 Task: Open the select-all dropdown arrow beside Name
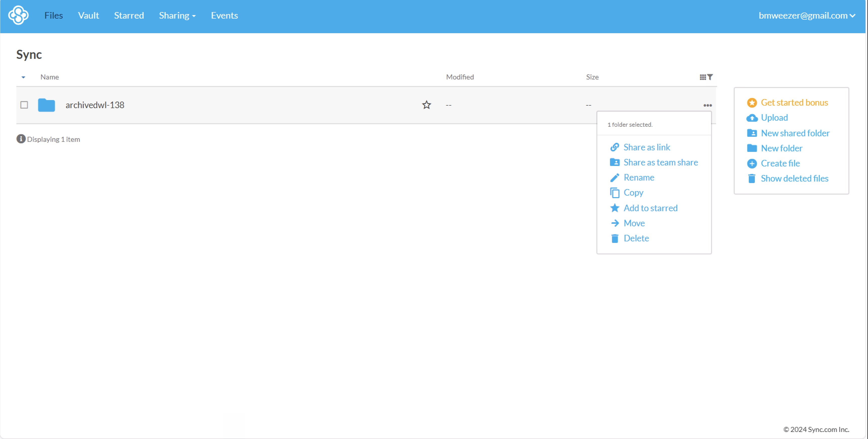coord(23,77)
